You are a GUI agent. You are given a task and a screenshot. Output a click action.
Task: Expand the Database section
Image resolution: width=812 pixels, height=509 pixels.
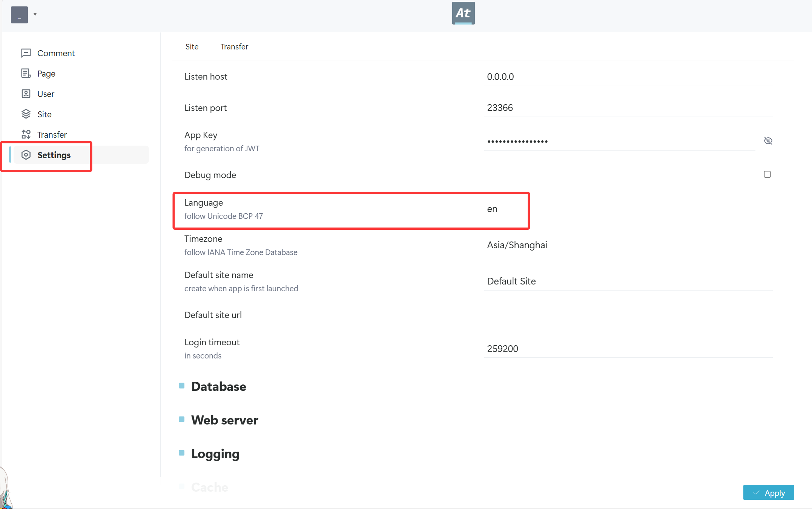click(218, 386)
